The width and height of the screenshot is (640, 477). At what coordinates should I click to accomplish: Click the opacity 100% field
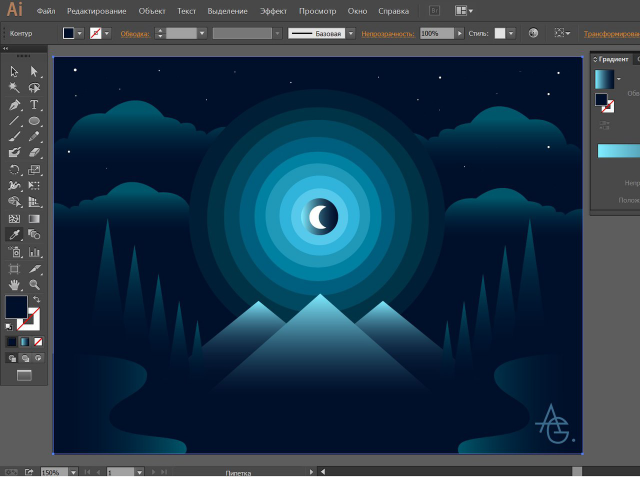437,33
